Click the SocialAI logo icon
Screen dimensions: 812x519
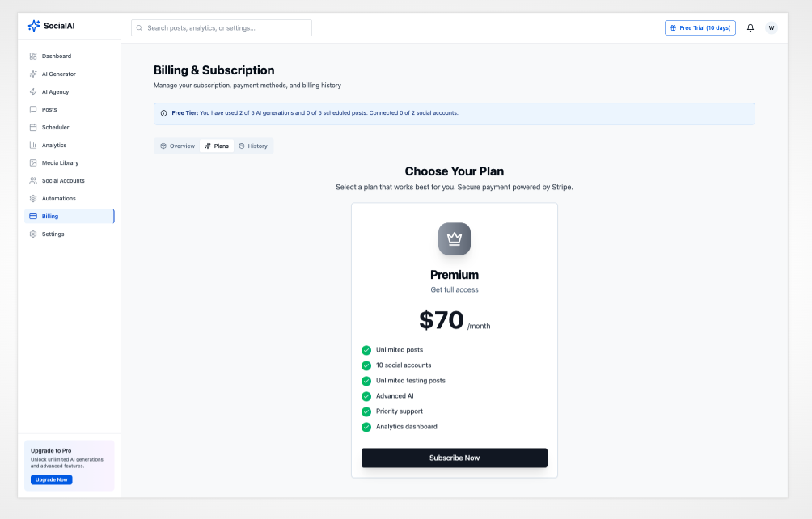[32, 25]
